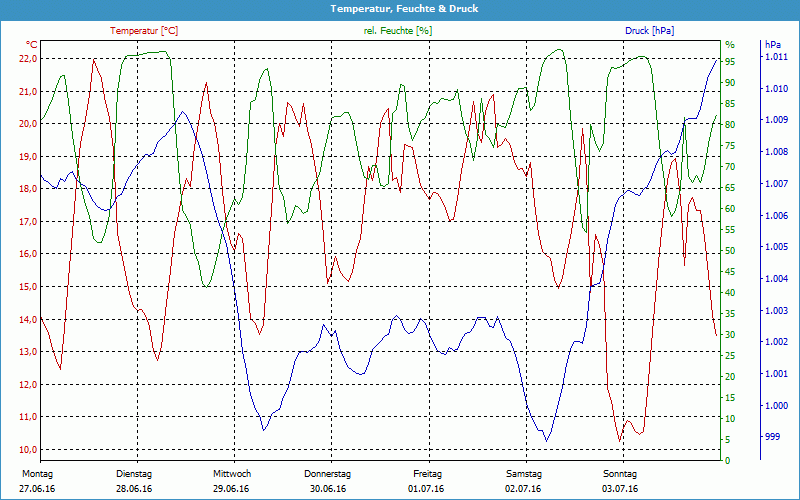Click the 'Freitag' day label
Image resolution: width=800 pixels, height=500 pixels.
428,474
